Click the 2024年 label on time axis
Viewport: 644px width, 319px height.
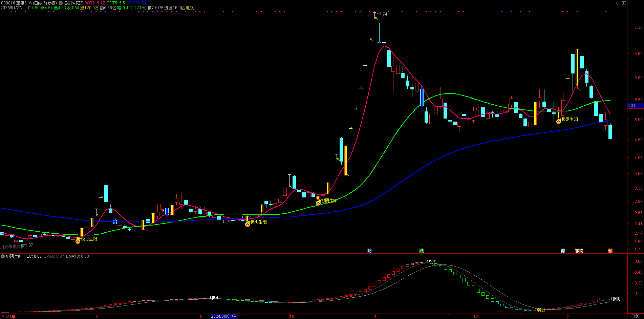(9, 317)
